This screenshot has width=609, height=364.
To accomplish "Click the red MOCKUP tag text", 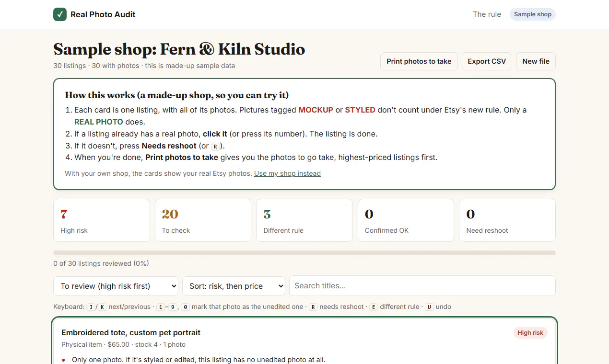I will [316, 110].
